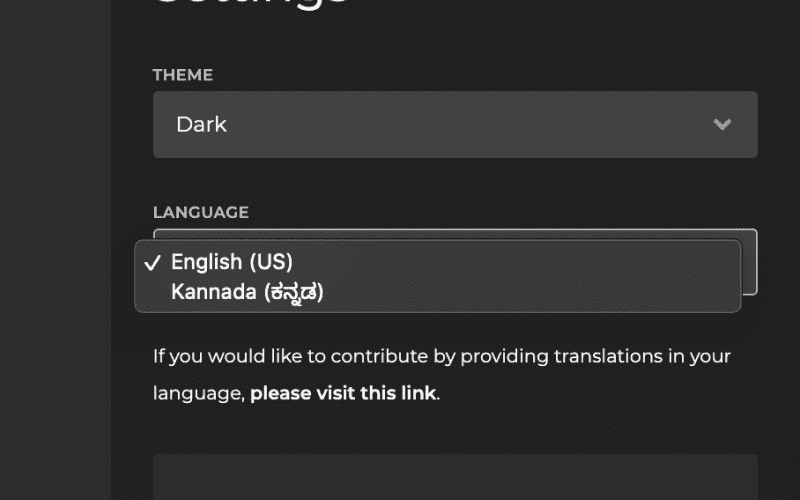Follow the "please visit this link" link
This screenshot has width=800, height=500.
pyautogui.click(x=343, y=393)
